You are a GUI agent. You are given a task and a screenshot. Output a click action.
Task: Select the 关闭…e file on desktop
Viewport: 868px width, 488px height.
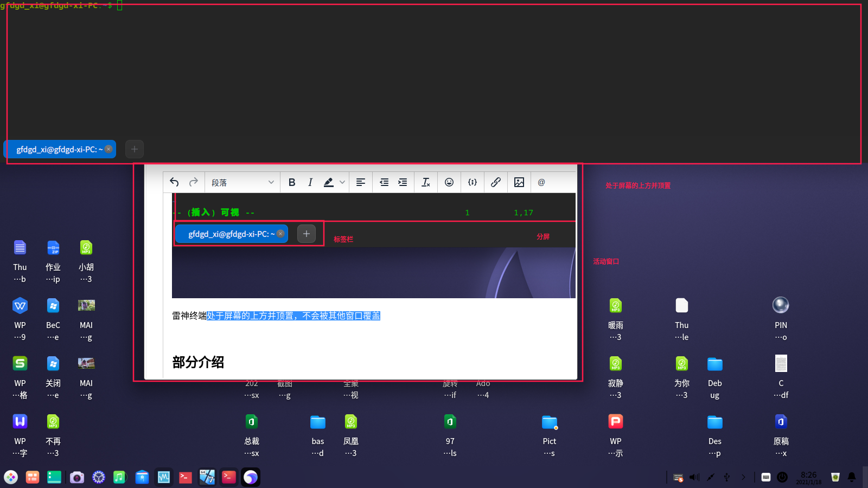click(53, 377)
